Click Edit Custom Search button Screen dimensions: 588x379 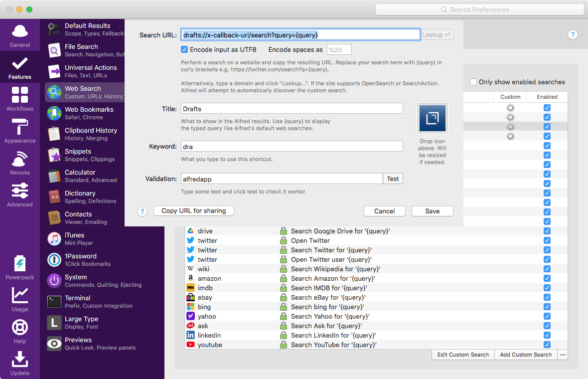pos(463,355)
